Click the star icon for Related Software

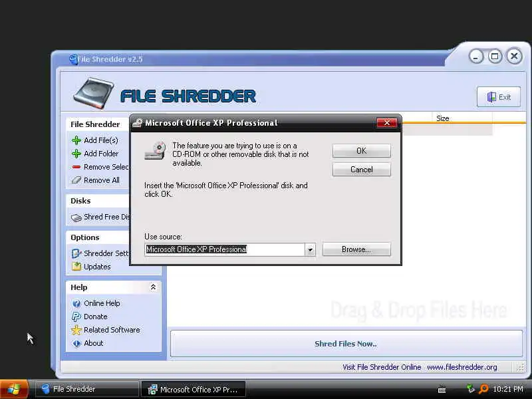click(76, 330)
